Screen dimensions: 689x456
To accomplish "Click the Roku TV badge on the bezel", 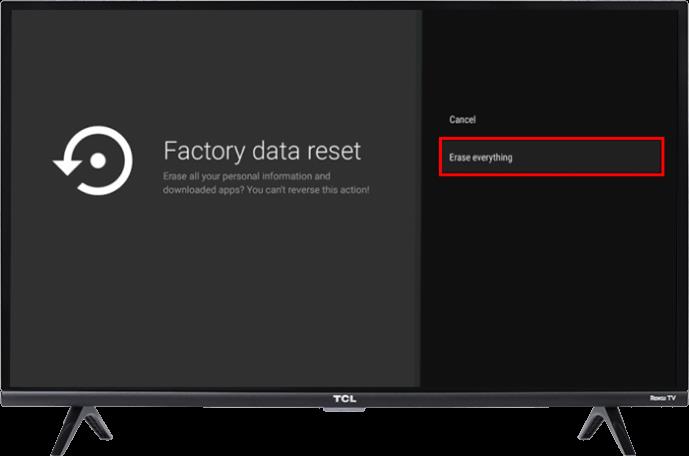I will [x=663, y=398].
